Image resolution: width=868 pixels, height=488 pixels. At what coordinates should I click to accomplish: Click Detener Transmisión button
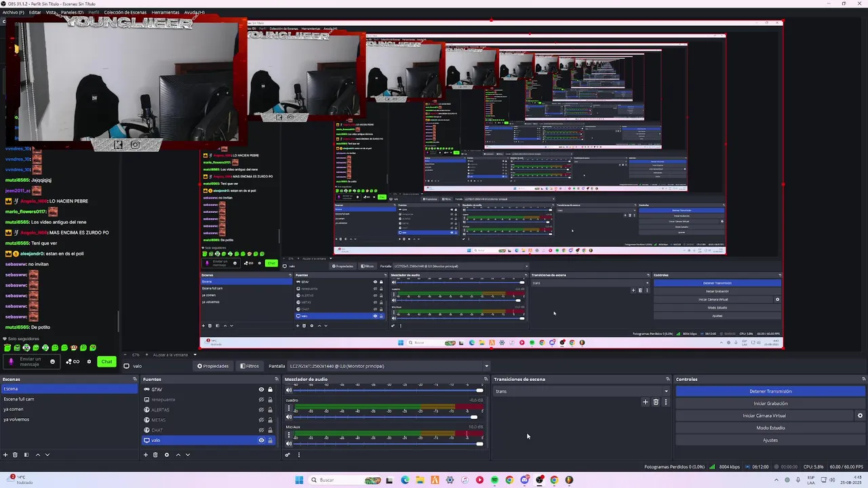770,391
